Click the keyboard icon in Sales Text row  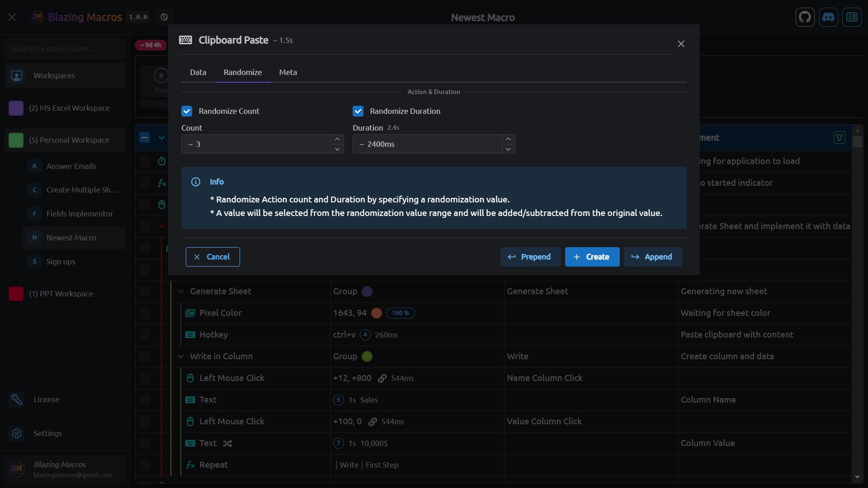click(x=190, y=400)
